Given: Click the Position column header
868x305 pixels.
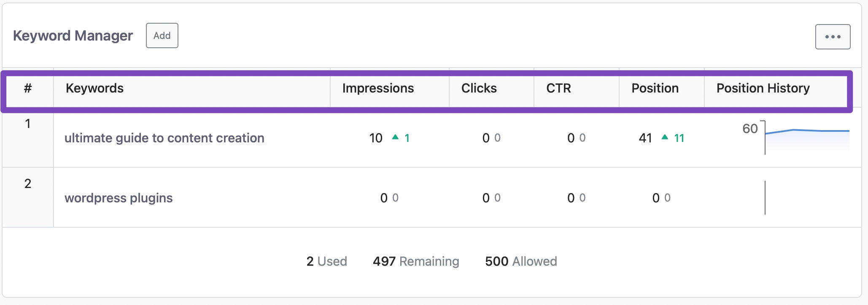Looking at the screenshot, I should click(655, 88).
